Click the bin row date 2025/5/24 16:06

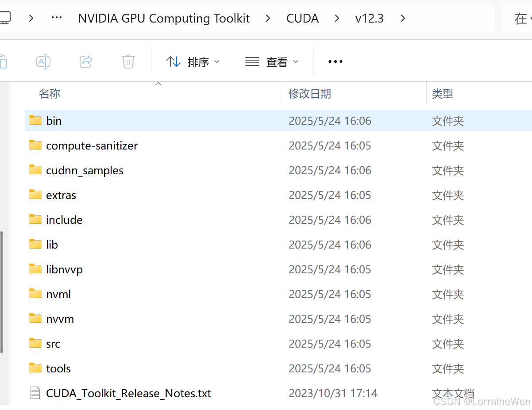point(330,121)
